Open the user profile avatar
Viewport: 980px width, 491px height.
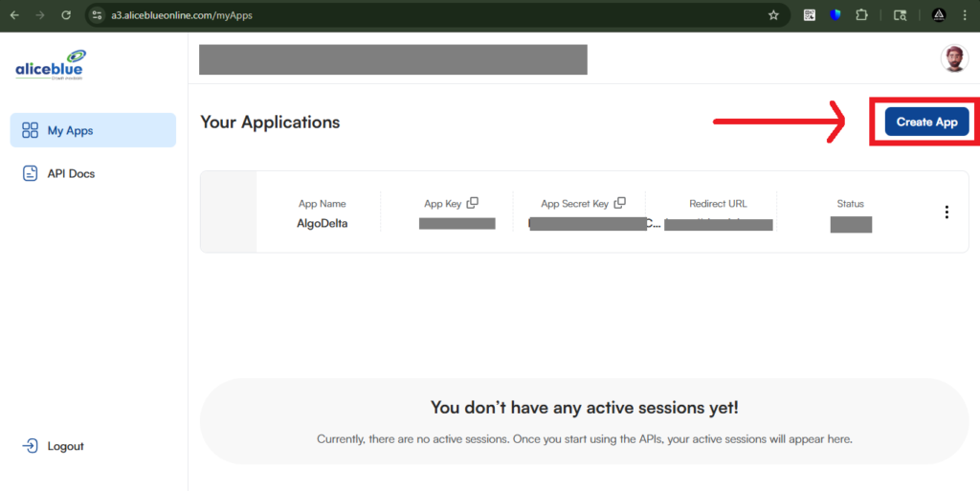(954, 59)
